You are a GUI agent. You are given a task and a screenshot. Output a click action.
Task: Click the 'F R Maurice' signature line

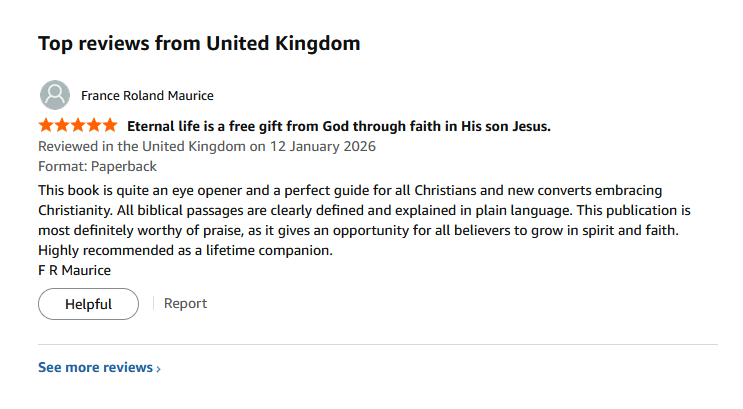(74, 270)
